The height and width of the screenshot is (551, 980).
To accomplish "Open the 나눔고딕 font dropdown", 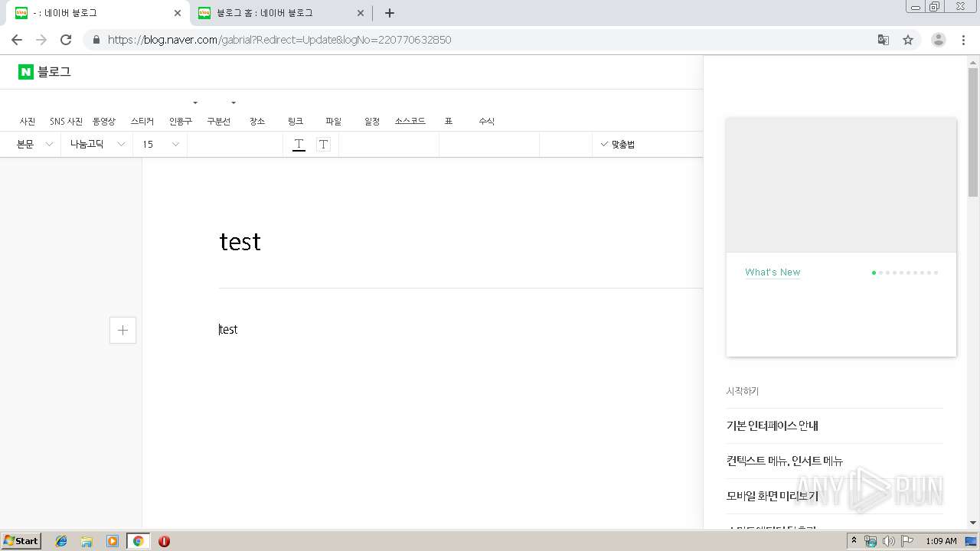I will [x=97, y=144].
